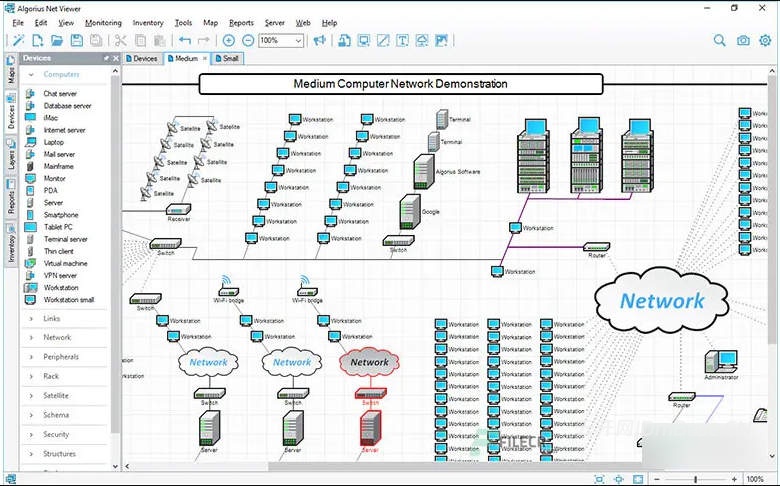
Task: Open settings with the gear icon
Action: (x=765, y=40)
